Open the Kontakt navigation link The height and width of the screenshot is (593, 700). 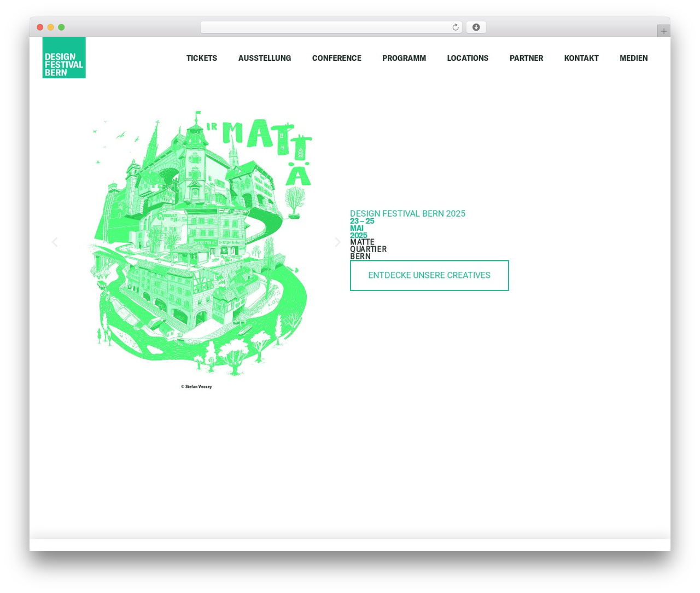click(581, 58)
